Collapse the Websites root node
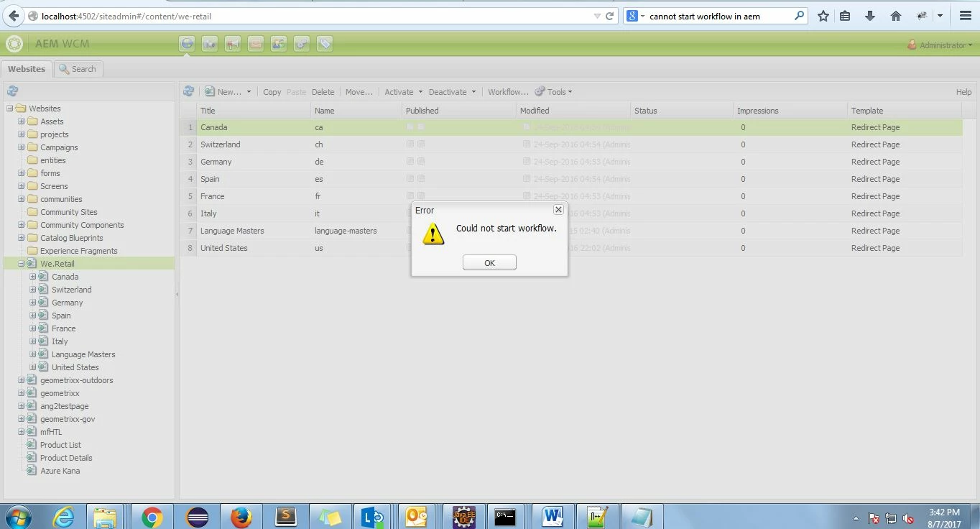980x529 pixels. (9, 109)
